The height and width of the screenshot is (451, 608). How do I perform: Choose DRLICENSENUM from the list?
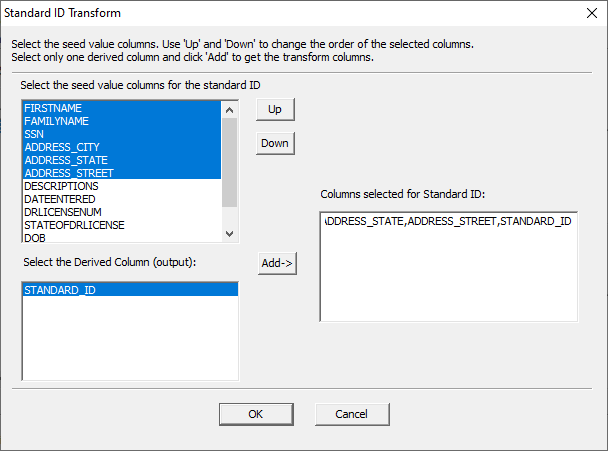(122, 212)
